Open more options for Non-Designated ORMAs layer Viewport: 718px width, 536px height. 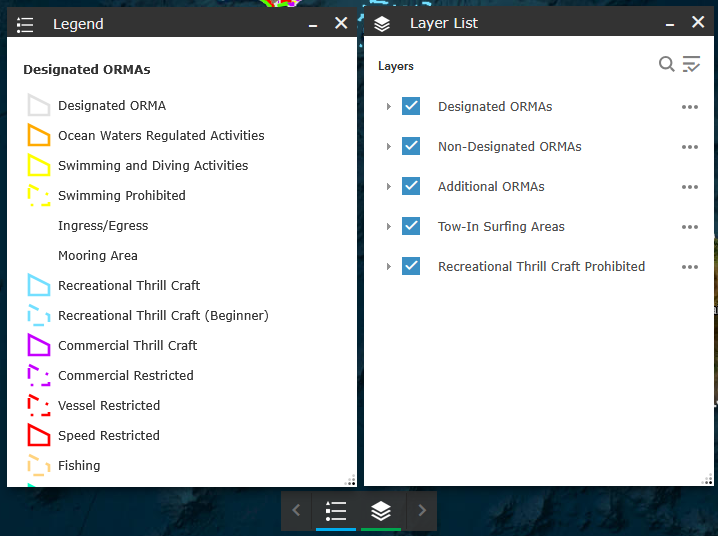[x=689, y=147]
